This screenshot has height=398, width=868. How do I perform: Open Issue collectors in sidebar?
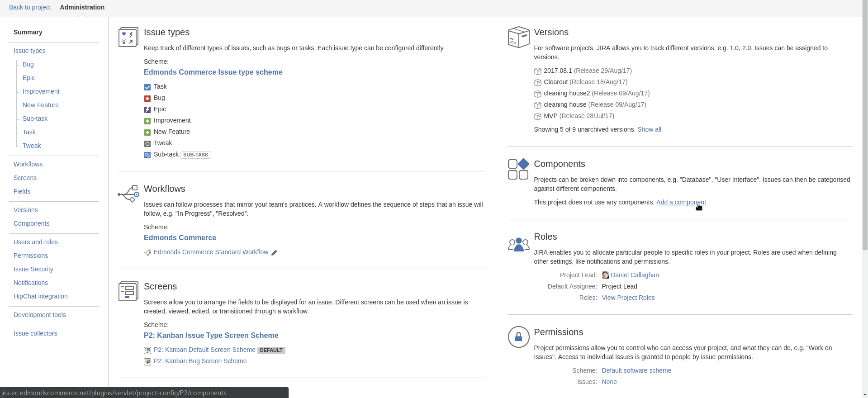(35, 333)
